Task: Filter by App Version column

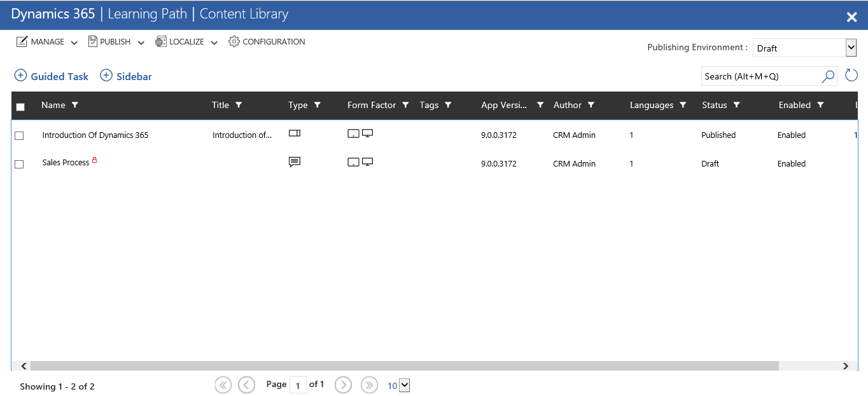Action: point(540,105)
